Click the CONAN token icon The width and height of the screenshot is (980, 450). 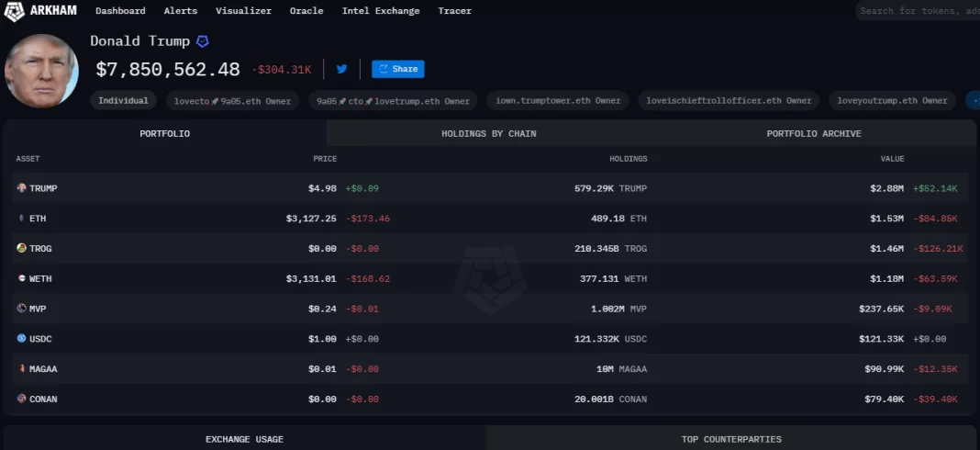[21, 399]
